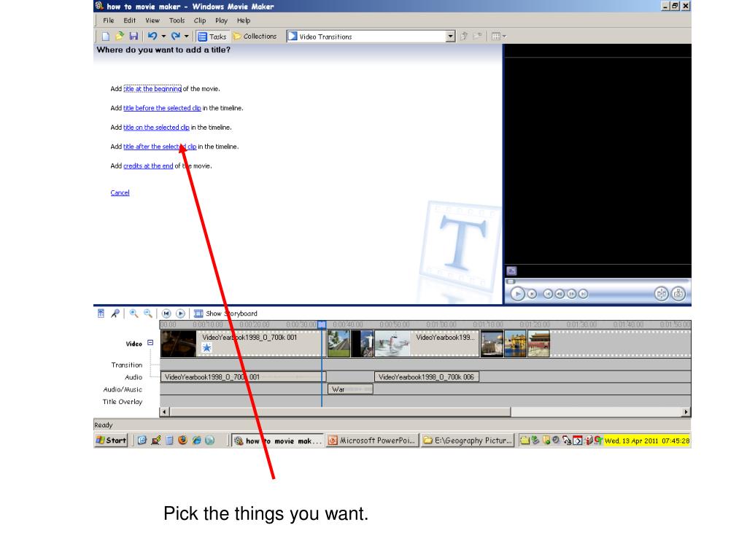The height and width of the screenshot is (560, 747).
Task: Open the Help menu
Action: [244, 20]
